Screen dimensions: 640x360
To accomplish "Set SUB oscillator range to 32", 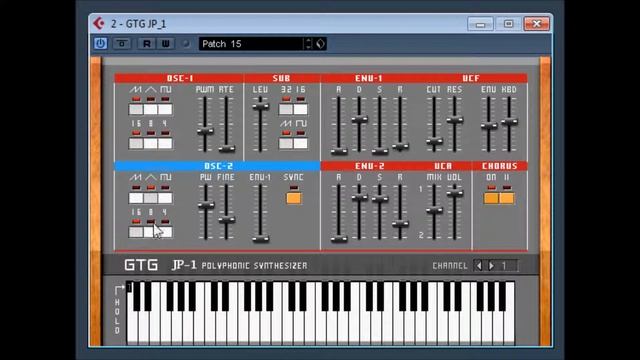I will coord(286,109).
